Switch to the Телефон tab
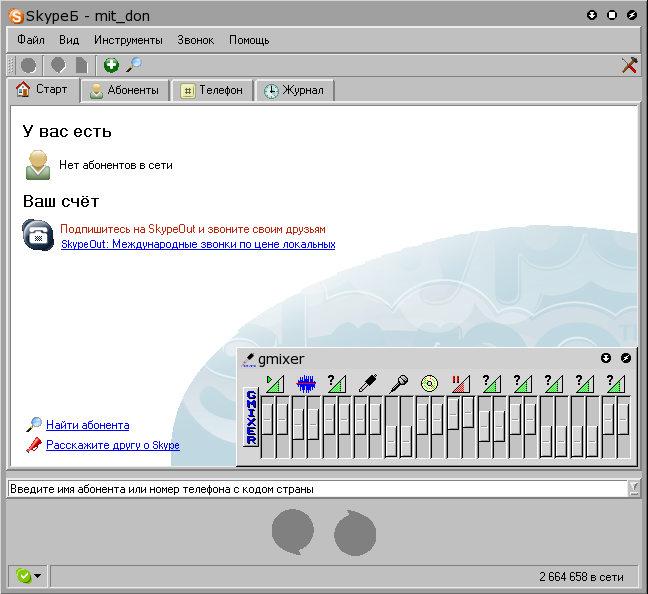The image size is (648, 594). 212,90
